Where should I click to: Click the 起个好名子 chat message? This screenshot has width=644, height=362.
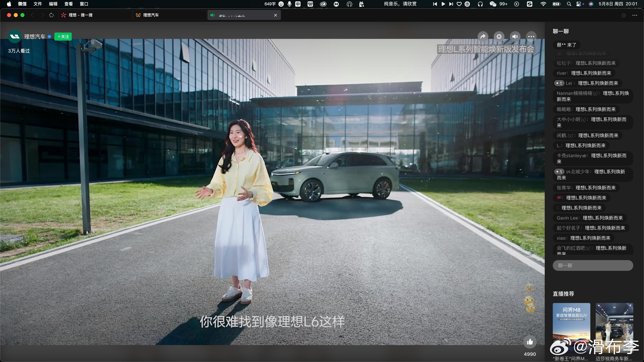591,228
